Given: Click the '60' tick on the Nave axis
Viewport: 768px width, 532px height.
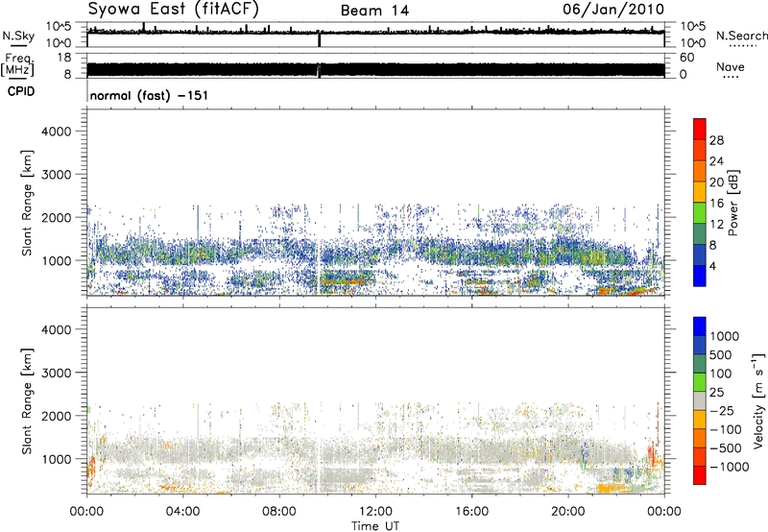Looking at the screenshot, I should [x=687, y=58].
